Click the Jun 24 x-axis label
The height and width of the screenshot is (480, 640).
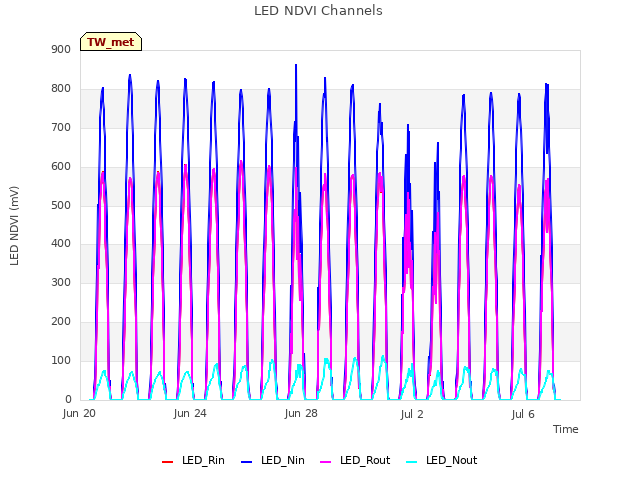[190, 414]
